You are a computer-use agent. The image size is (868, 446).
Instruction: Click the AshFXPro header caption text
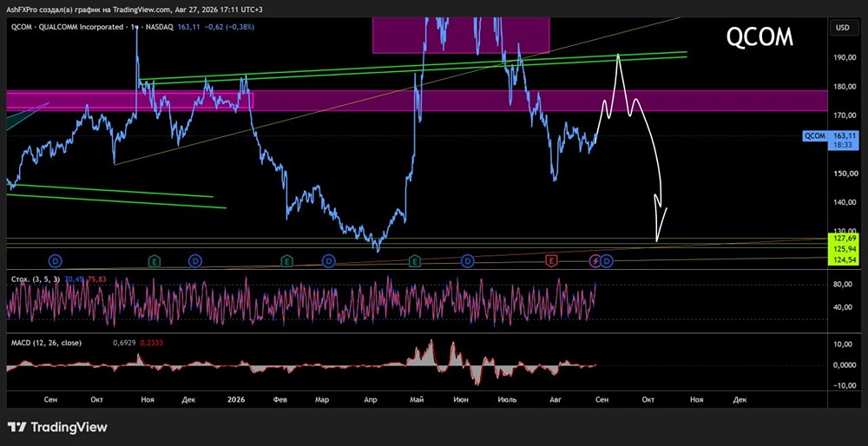(x=133, y=10)
